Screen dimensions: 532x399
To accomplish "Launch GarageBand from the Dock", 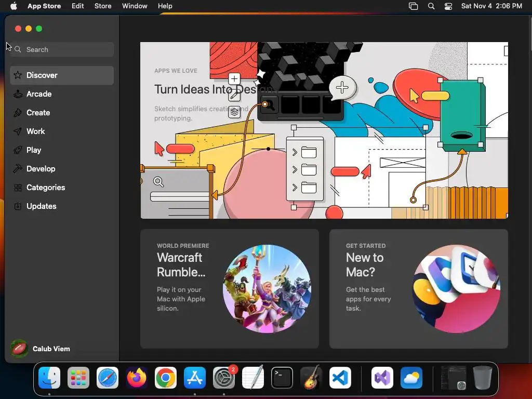I will coord(311,378).
